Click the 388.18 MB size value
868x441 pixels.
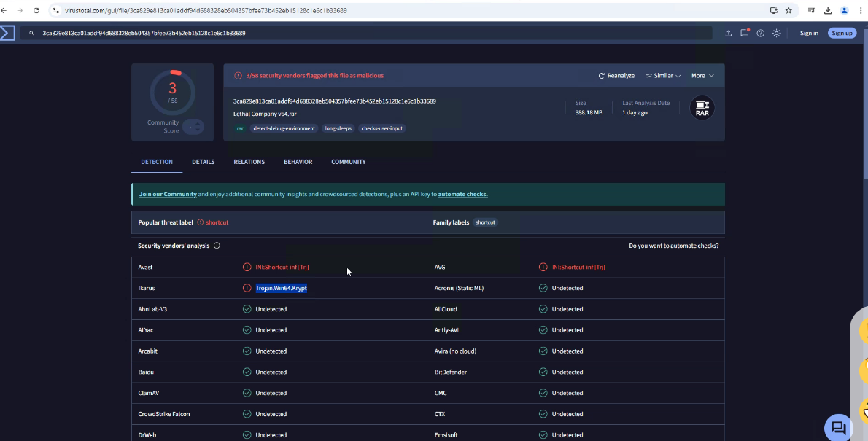pyautogui.click(x=589, y=112)
